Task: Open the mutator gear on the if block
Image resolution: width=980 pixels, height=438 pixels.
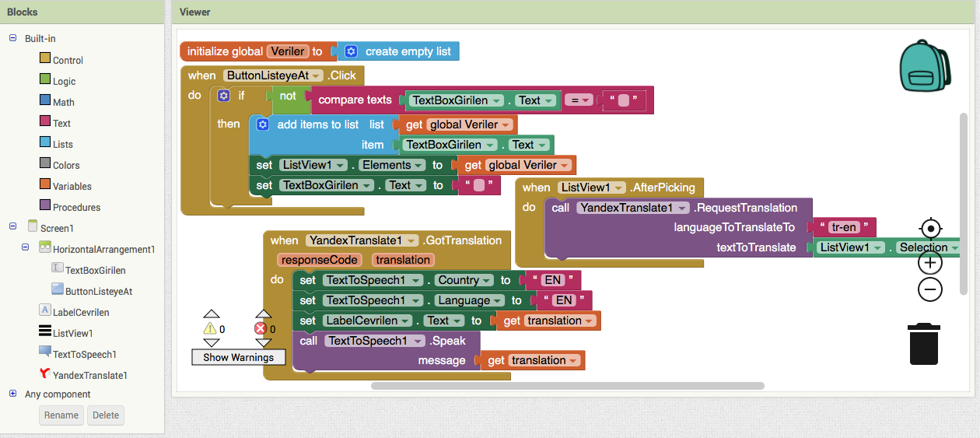Action: tap(224, 96)
